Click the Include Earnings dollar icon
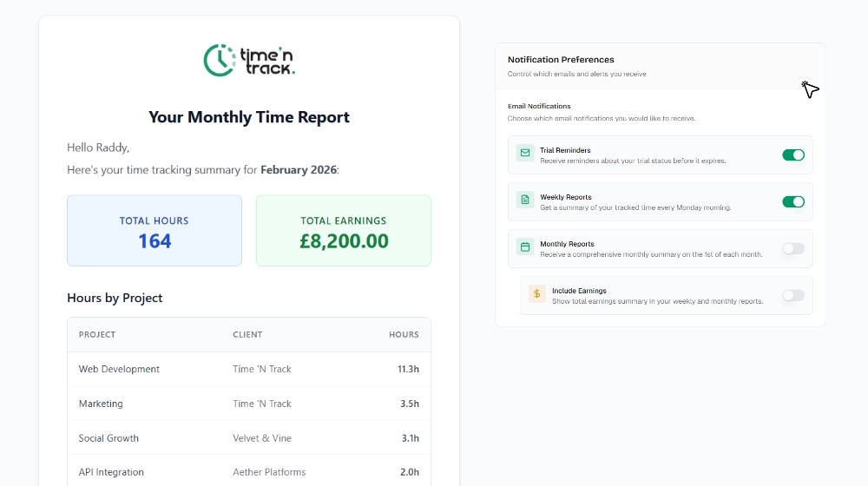This screenshot has width=868, height=486. 537,293
